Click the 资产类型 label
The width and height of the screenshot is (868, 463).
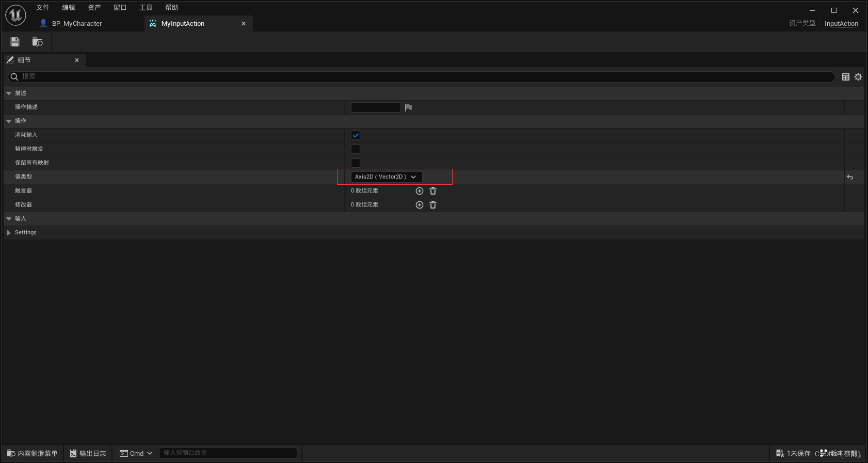[x=805, y=23]
